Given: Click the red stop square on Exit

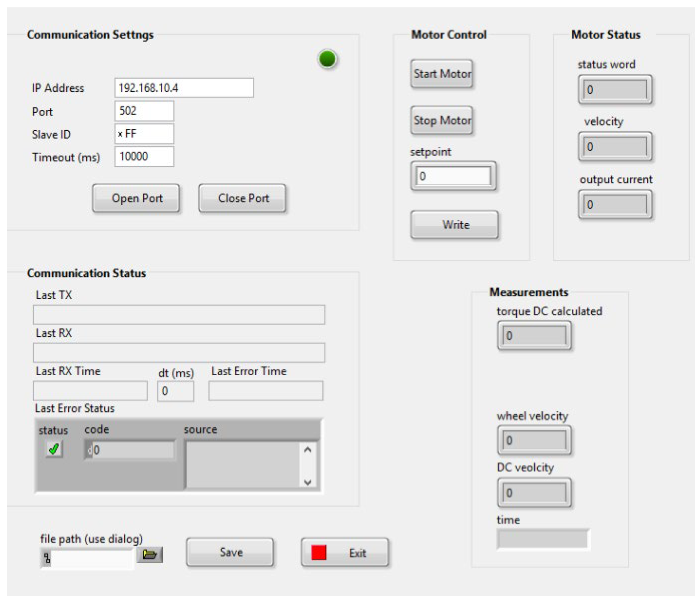Looking at the screenshot, I should coord(319,552).
